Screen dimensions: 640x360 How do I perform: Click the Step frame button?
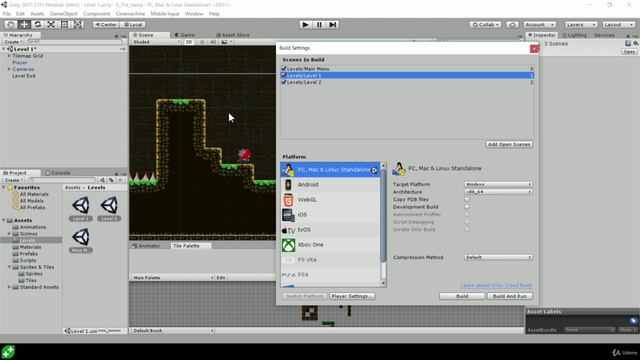click(333, 24)
